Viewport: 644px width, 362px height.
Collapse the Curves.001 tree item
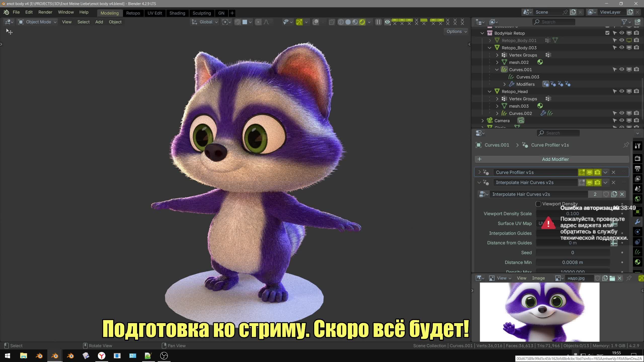click(x=497, y=70)
